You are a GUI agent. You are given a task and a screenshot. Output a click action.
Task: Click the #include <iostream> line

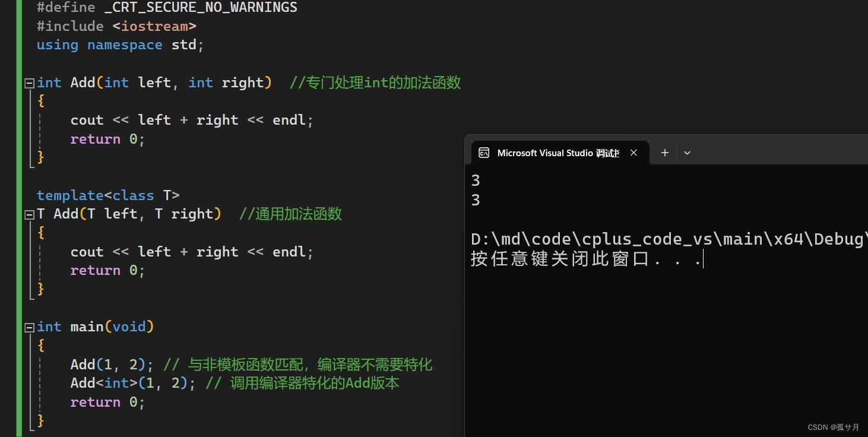[116, 26]
